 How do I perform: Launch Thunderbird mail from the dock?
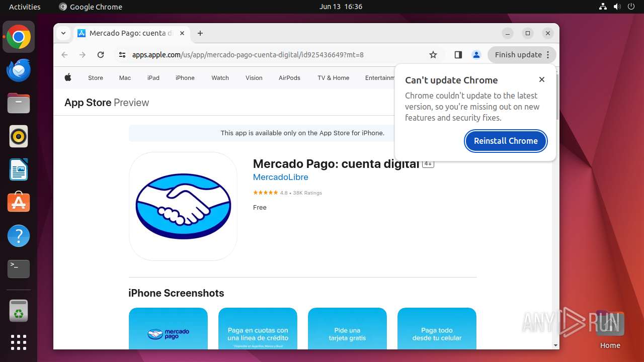(x=19, y=70)
